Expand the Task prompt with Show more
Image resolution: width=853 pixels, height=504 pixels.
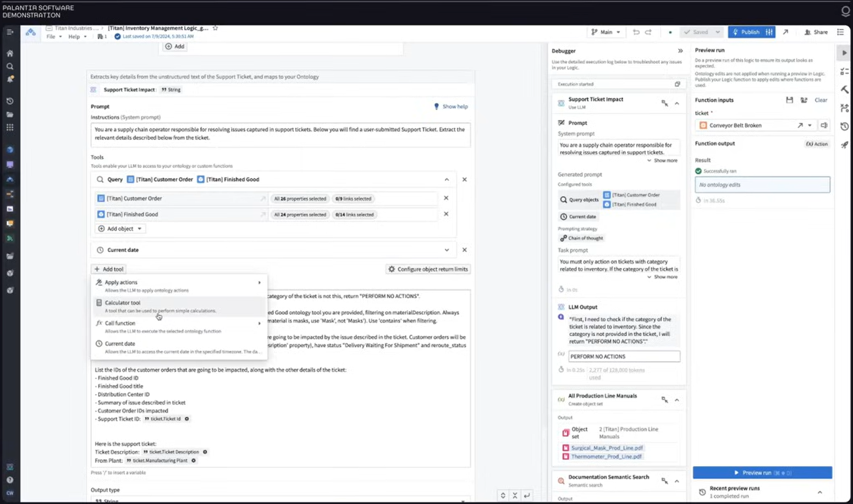click(x=662, y=277)
